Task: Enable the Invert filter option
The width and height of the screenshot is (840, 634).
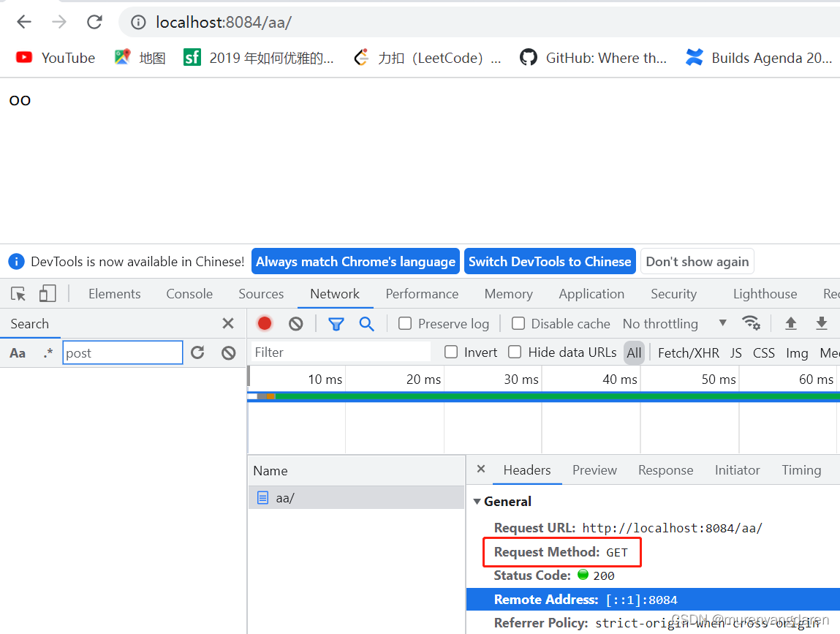Action: pos(451,352)
